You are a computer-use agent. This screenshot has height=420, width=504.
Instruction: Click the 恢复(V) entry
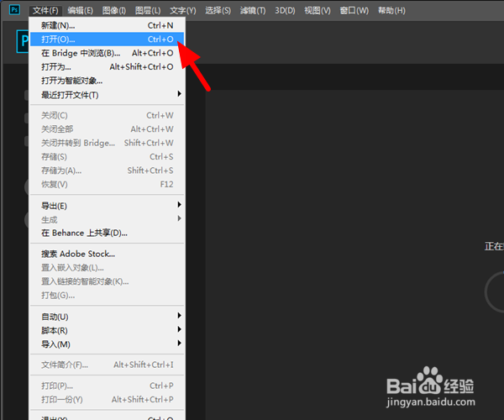tap(107, 185)
